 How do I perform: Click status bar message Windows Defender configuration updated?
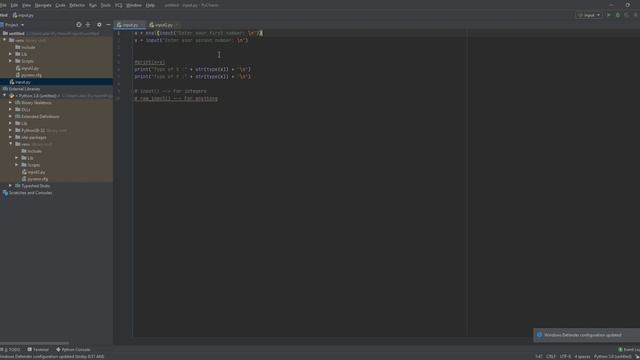coord(52,356)
